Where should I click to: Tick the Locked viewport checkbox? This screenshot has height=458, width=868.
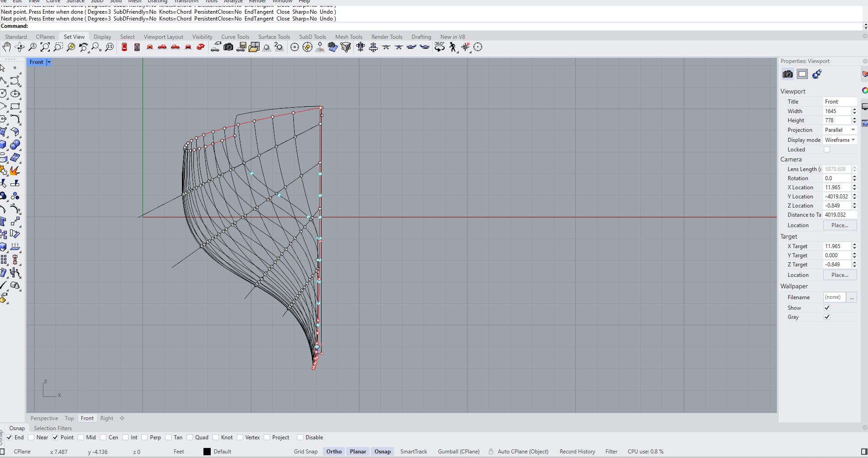tap(827, 150)
